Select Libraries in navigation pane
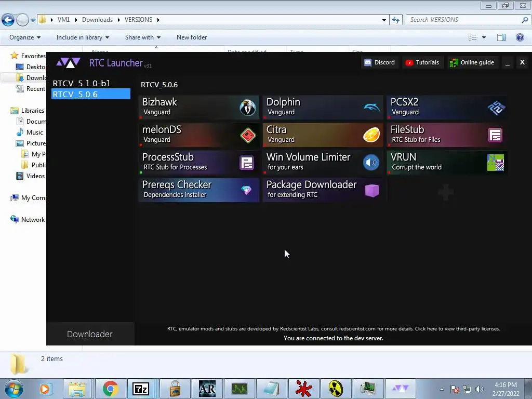 [x=33, y=110]
